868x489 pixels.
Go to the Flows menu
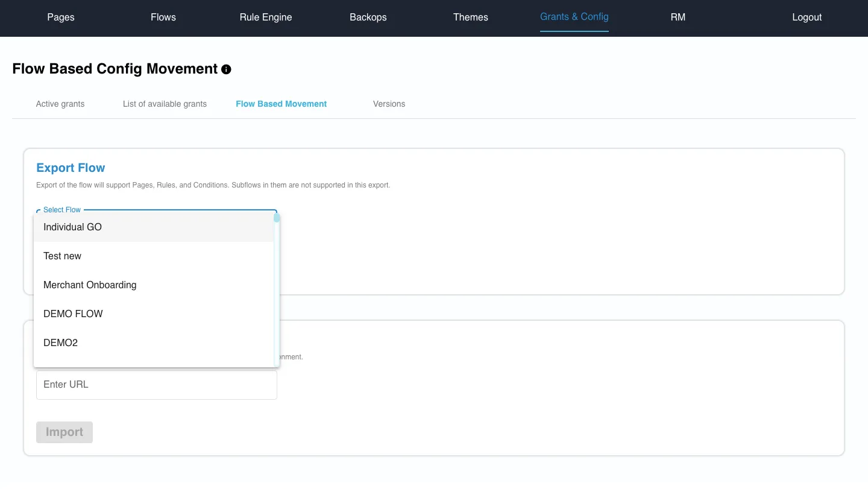click(x=163, y=17)
